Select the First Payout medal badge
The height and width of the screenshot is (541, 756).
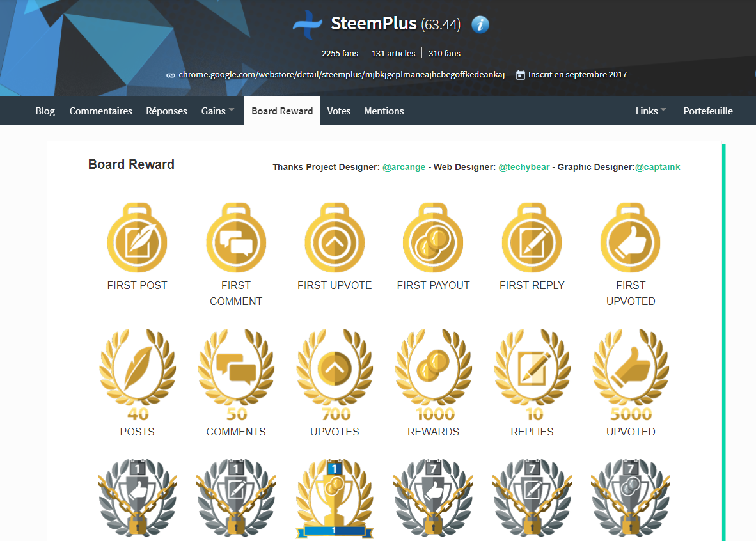(433, 238)
